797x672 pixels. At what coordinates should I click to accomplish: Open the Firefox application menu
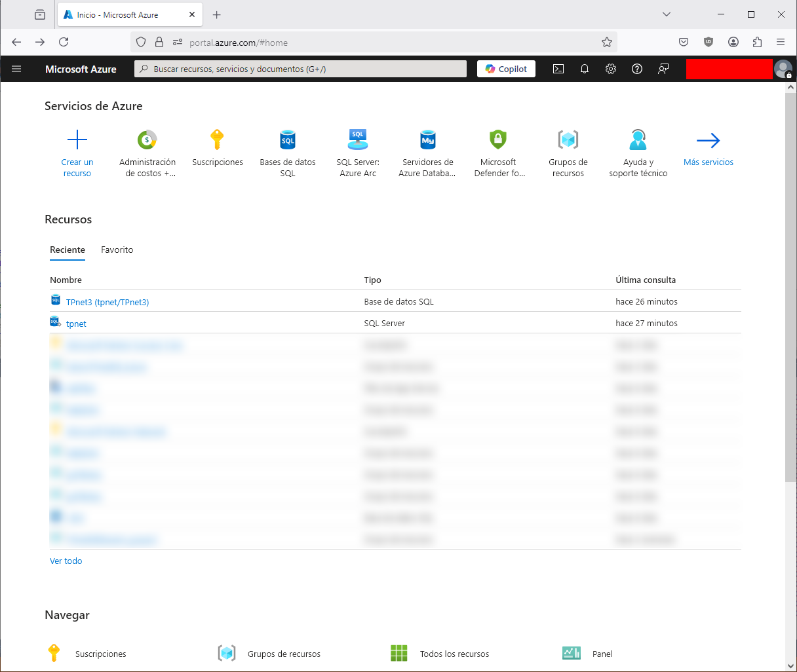781,42
